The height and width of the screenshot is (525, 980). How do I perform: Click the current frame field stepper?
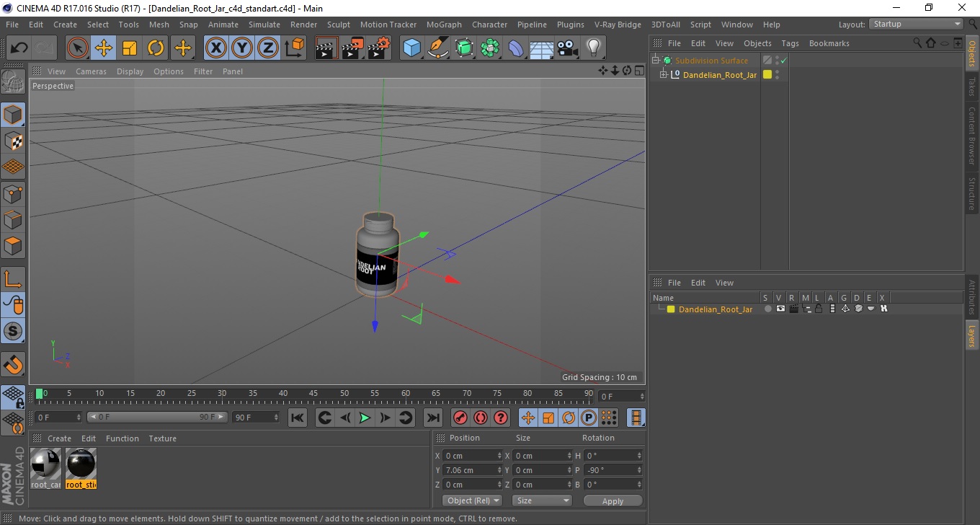tap(641, 397)
